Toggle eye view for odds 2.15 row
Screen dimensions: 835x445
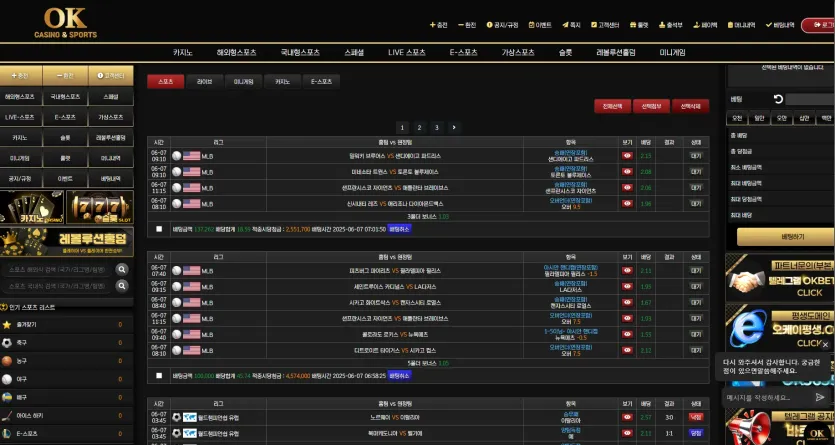[627, 156]
